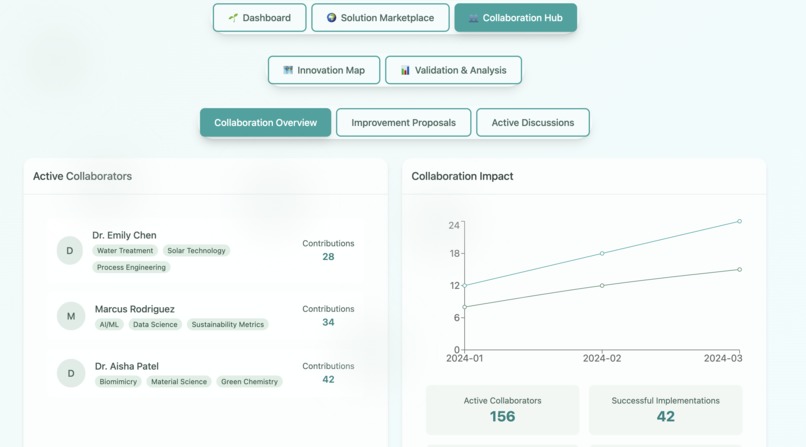Click the bar chart icon on Validation & Analysis

pyautogui.click(x=406, y=70)
